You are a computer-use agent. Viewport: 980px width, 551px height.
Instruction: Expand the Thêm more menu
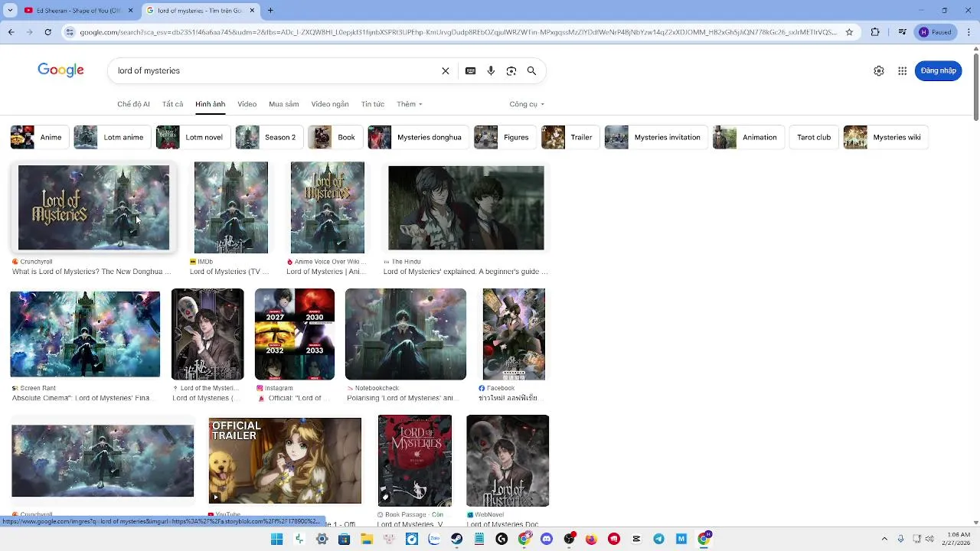click(x=410, y=104)
